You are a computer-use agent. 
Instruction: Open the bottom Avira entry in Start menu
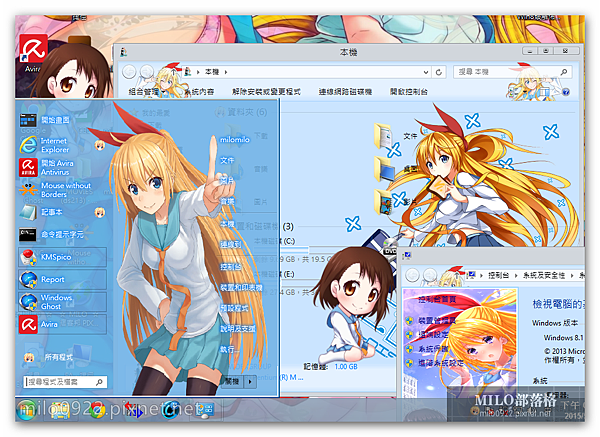coord(62,324)
